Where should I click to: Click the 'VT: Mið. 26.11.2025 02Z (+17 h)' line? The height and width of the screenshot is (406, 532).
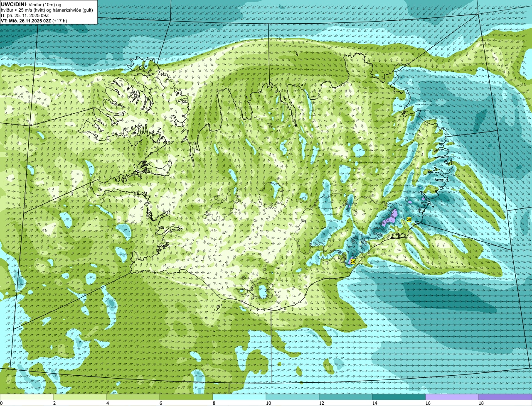(x=34, y=21)
